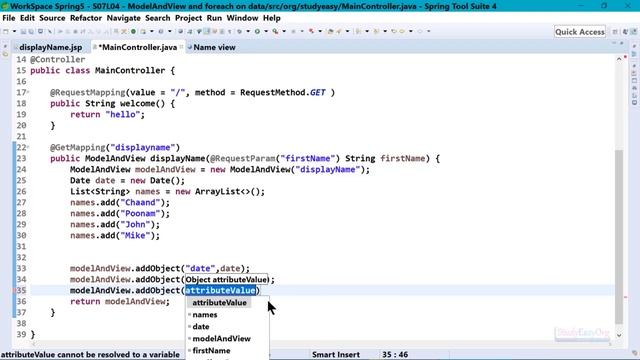This screenshot has height=360, width=640.
Task: Click 'return modelAndView;' on line 36
Action: pyautogui.click(x=120, y=302)
